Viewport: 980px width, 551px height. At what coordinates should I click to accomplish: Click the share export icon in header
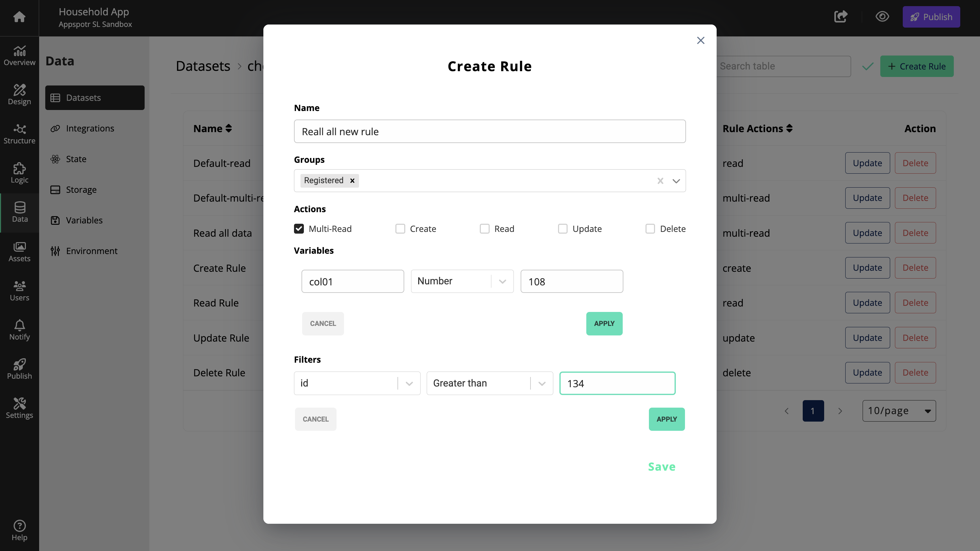(x=841, y=17)
